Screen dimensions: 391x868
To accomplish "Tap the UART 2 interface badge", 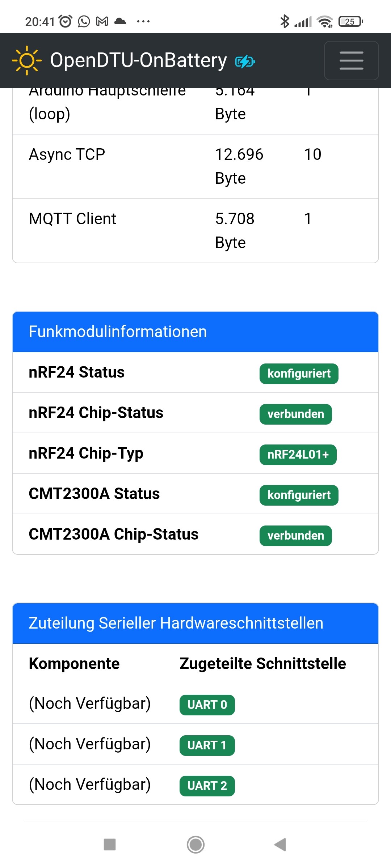I will point(207,786).
